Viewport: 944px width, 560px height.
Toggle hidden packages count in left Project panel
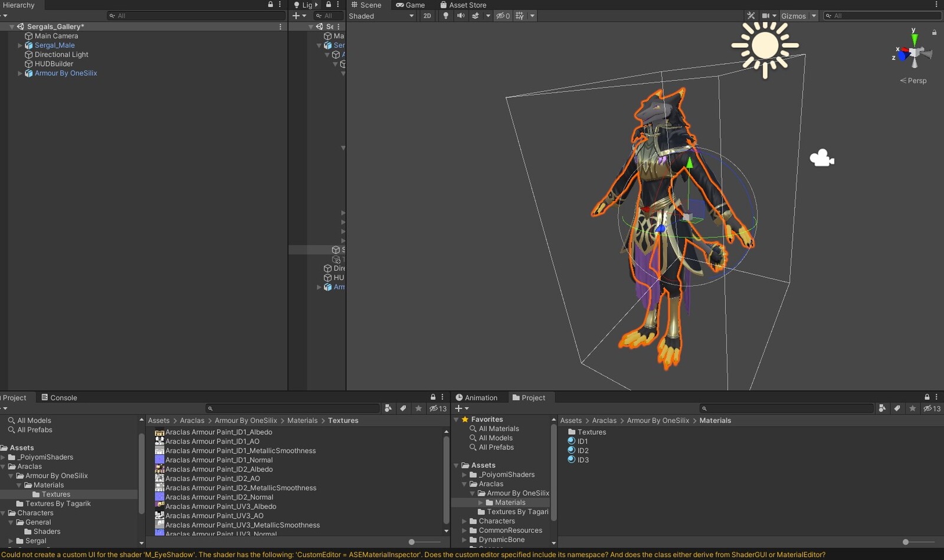[438, 408]
